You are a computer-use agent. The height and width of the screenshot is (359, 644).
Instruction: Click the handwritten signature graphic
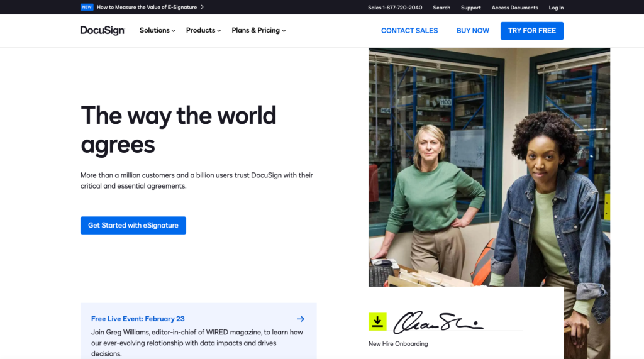(x=438, y=322)
